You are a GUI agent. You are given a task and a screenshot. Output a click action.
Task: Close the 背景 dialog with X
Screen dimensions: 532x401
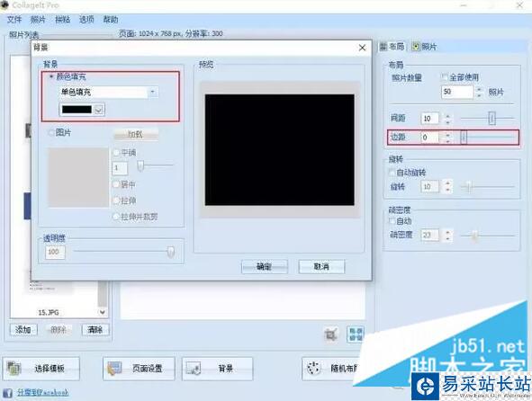coord(363,48)
